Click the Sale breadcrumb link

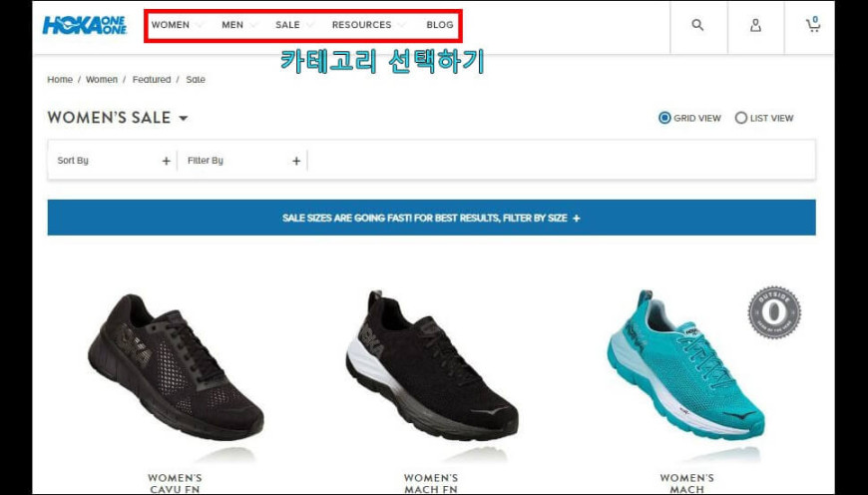(196, 80)
